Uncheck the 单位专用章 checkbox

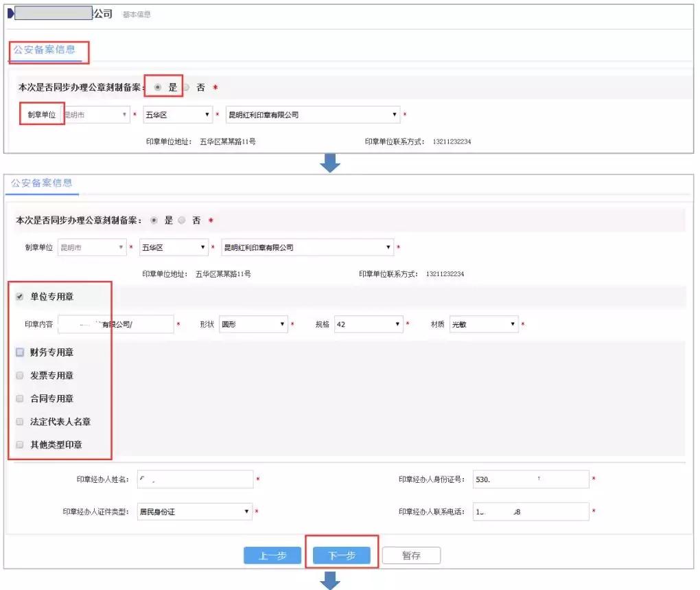[x=19, y=296]
